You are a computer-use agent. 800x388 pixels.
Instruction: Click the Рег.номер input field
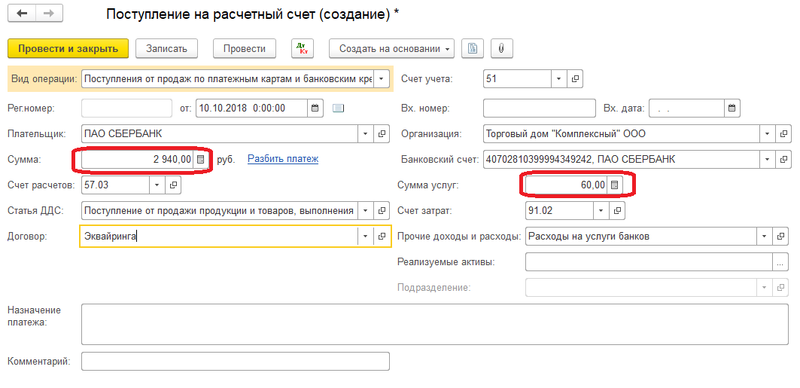(127, 108)
